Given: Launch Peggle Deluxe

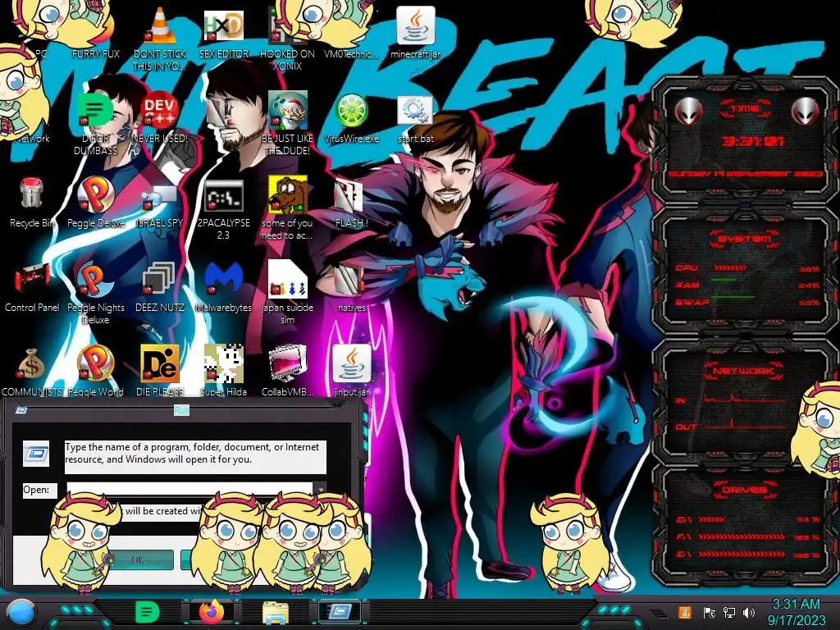Looking at the screenshot, I should tap(95, 202).
